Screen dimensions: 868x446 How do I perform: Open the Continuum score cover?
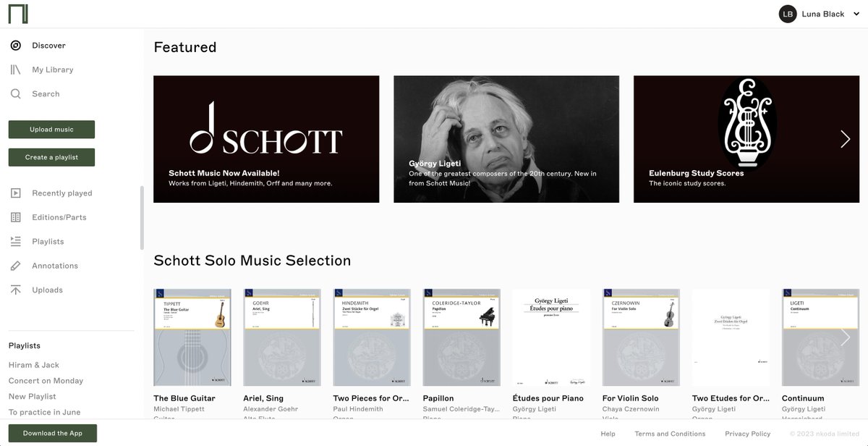820,337
